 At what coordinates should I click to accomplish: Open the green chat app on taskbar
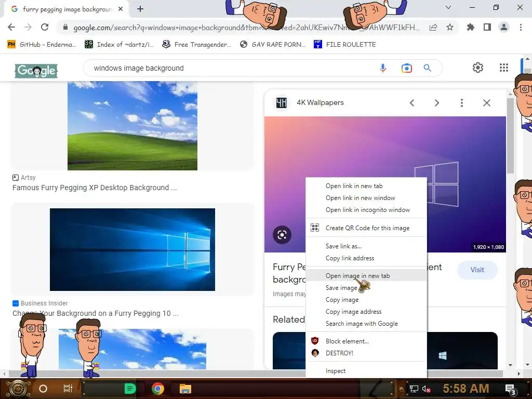pos(130,389)
